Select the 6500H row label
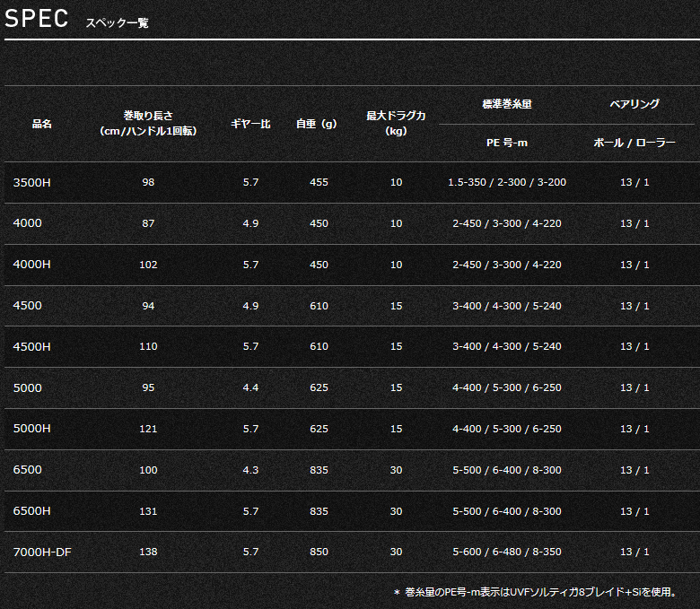 click(31, 511)
